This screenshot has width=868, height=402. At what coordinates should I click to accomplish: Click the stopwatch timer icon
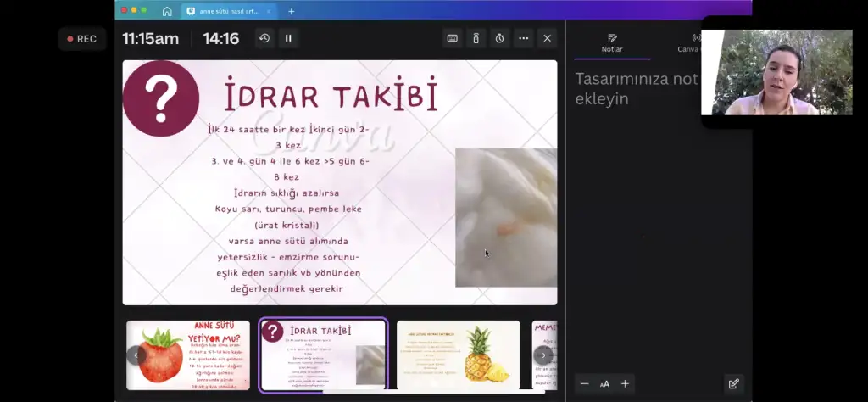(x=499, y=38)
